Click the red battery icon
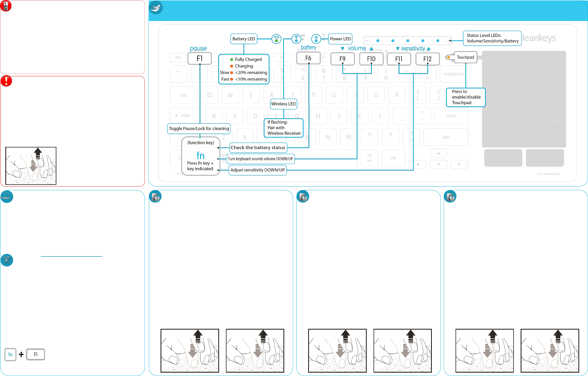The image size is (588, 376). click(6, 6)
